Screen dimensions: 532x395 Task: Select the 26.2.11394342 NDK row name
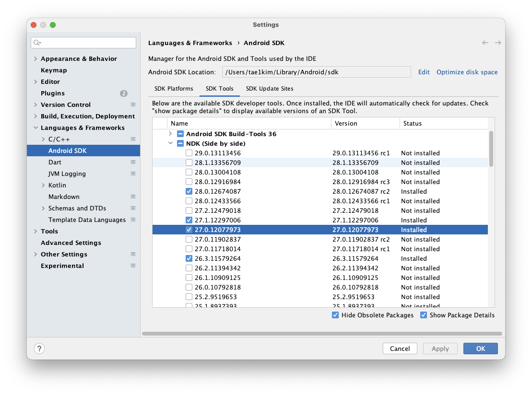point(217,268)
